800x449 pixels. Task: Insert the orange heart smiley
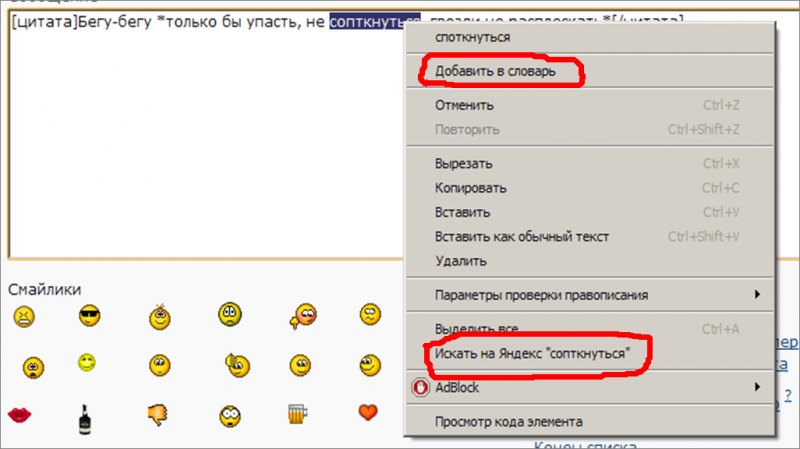coord(369,411)
